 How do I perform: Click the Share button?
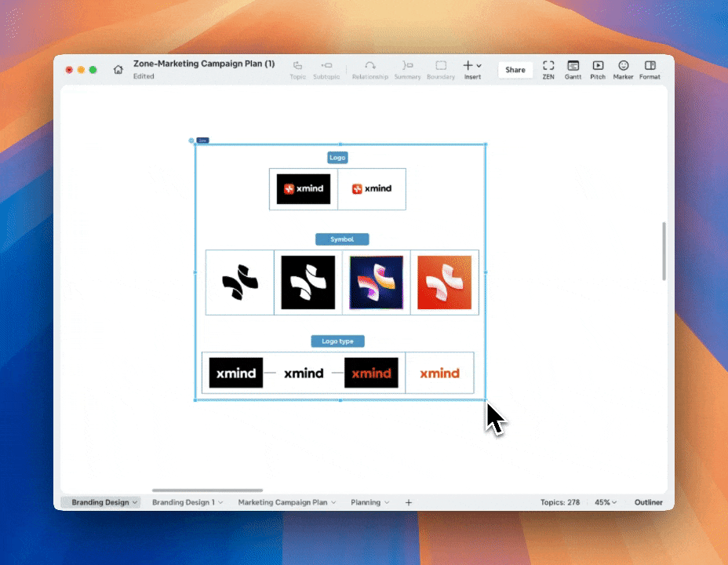515,70
